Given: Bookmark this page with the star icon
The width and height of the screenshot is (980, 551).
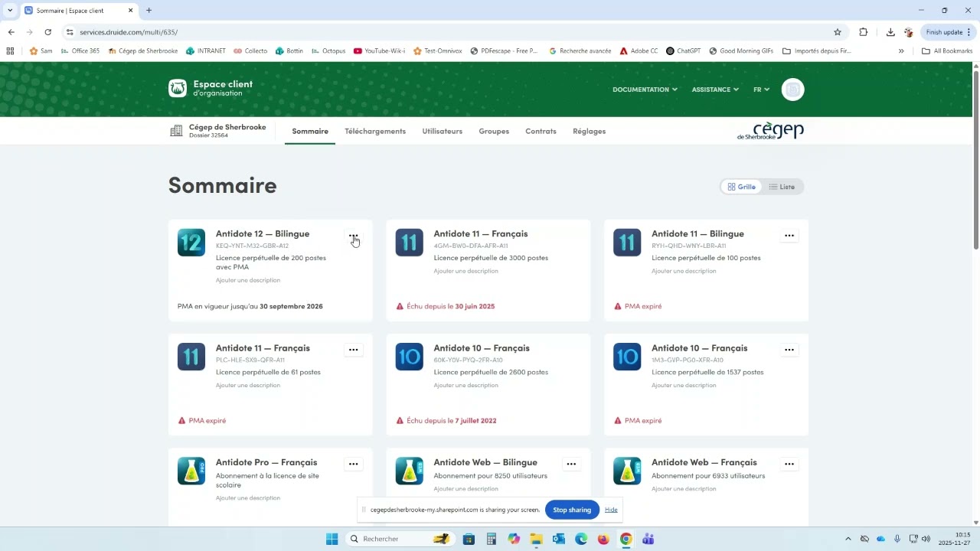Looking at the screenshot, I should (838, 32).
